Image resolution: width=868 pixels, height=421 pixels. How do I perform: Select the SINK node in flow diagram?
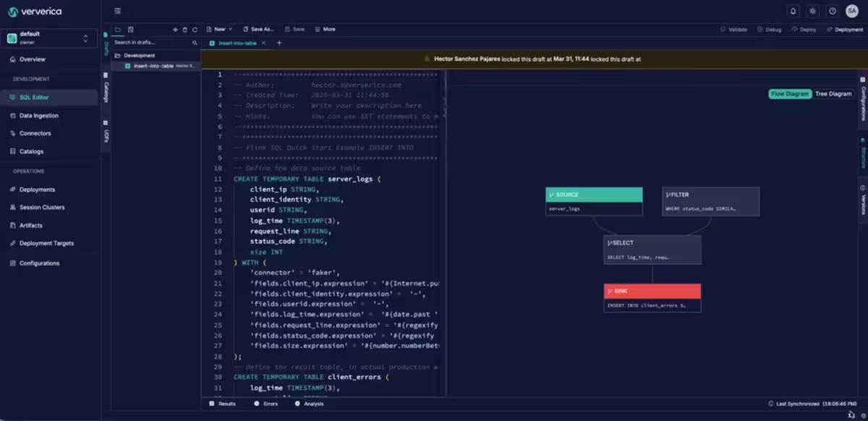(x=652, y=298)
